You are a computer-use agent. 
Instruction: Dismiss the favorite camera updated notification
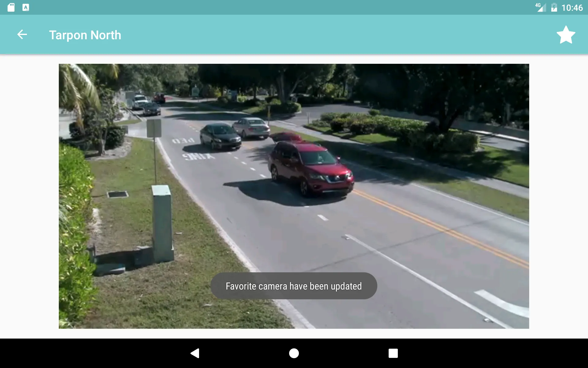click(x=294, y=286)
